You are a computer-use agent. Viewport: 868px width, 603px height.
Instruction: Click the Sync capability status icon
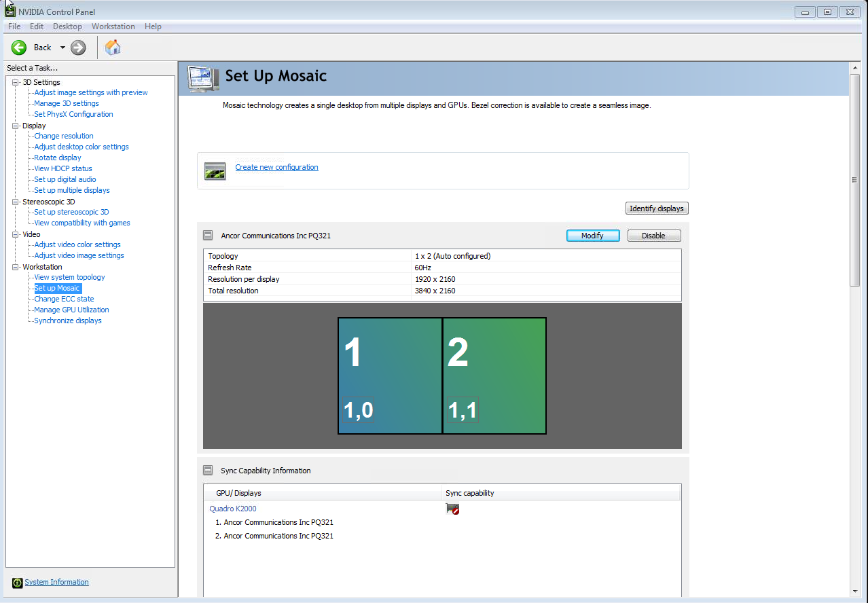[x=452, y=509]
